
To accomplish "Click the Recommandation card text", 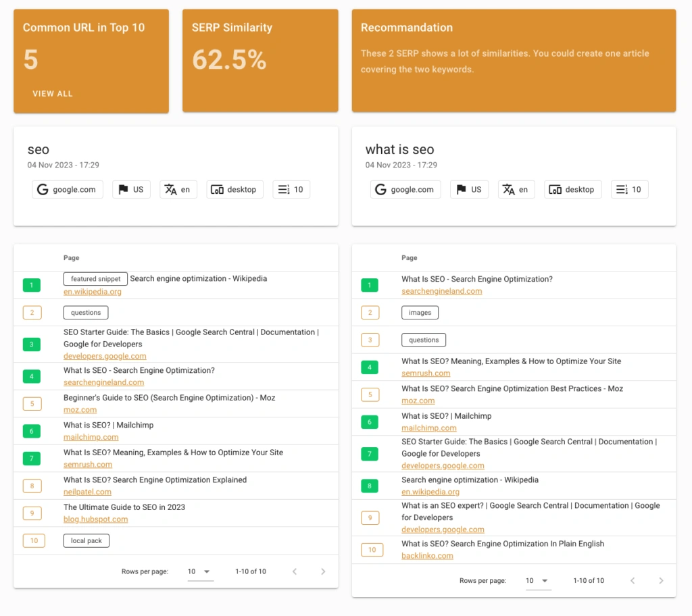I will (505, 61).
